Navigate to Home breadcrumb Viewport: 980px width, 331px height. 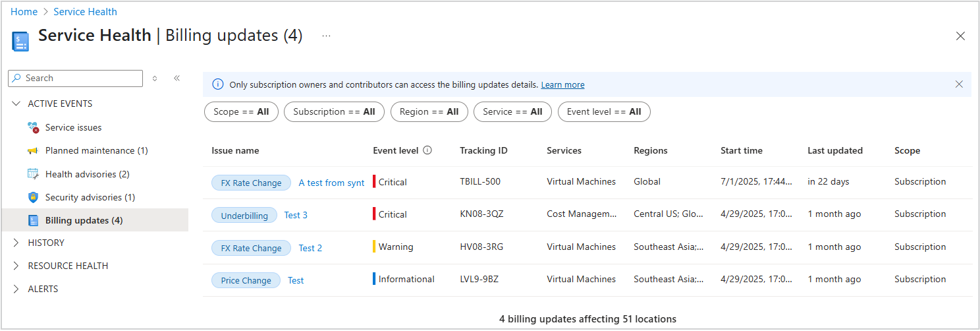click(x=24, y=12)
